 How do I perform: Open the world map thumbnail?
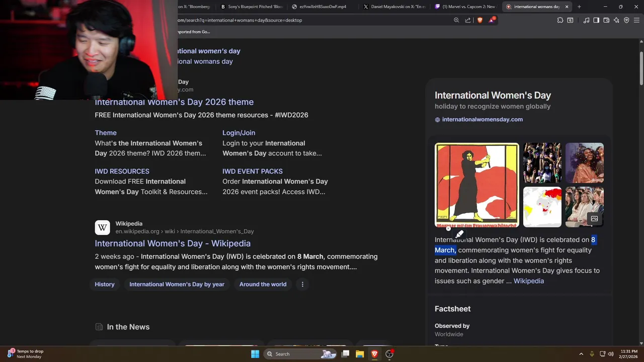click(542, 207)
